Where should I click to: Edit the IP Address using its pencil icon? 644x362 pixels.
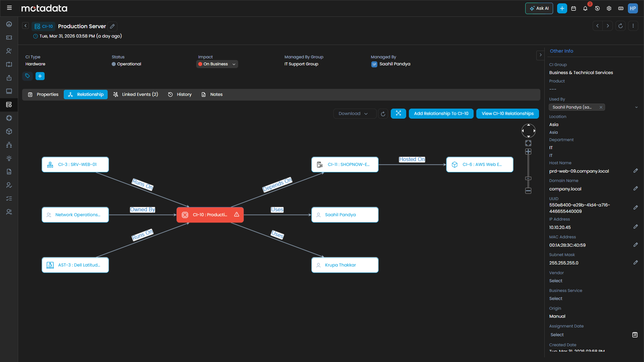[636, 227]
